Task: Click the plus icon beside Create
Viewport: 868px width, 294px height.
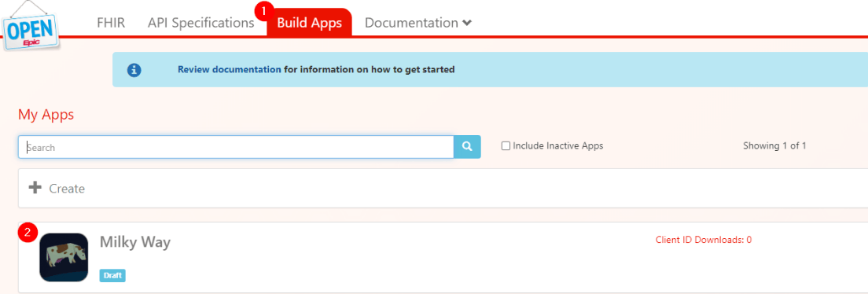Action: pos(35,188)
